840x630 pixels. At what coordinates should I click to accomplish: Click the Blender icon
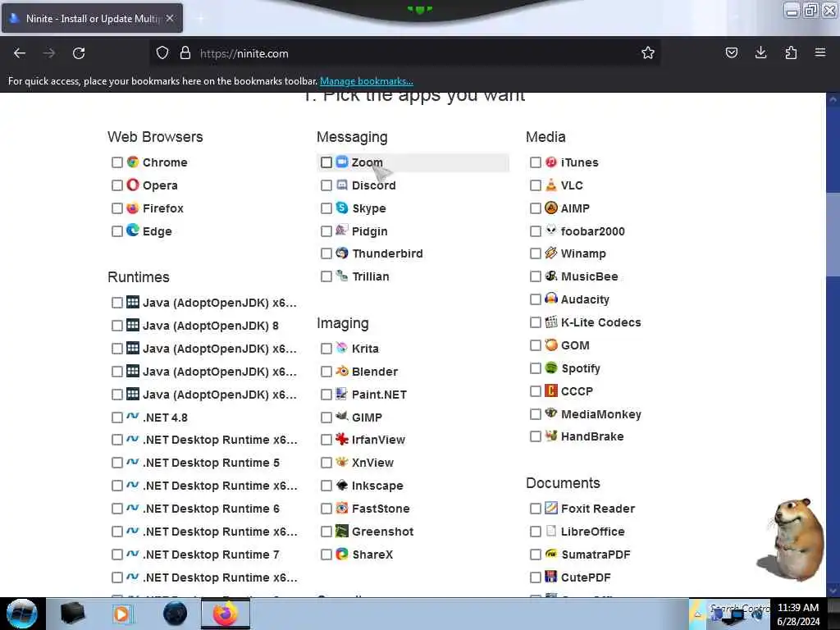pos(342,371)
